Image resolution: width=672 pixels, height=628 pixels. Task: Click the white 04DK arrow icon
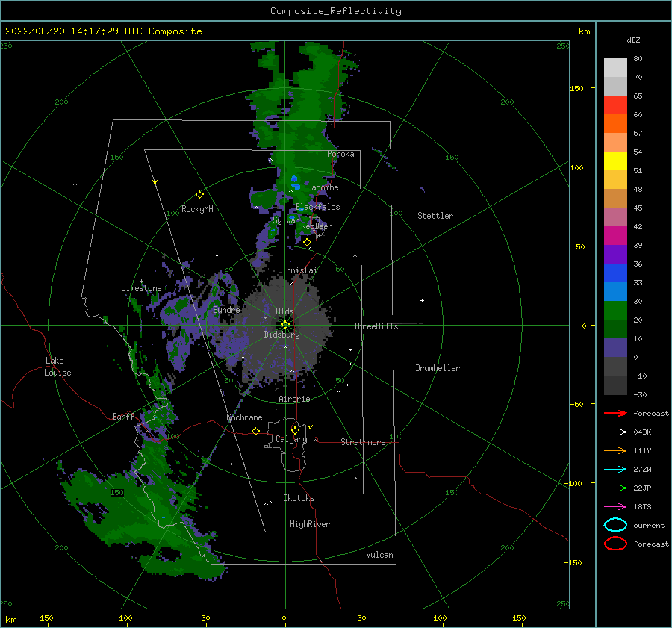click(615, 432)
